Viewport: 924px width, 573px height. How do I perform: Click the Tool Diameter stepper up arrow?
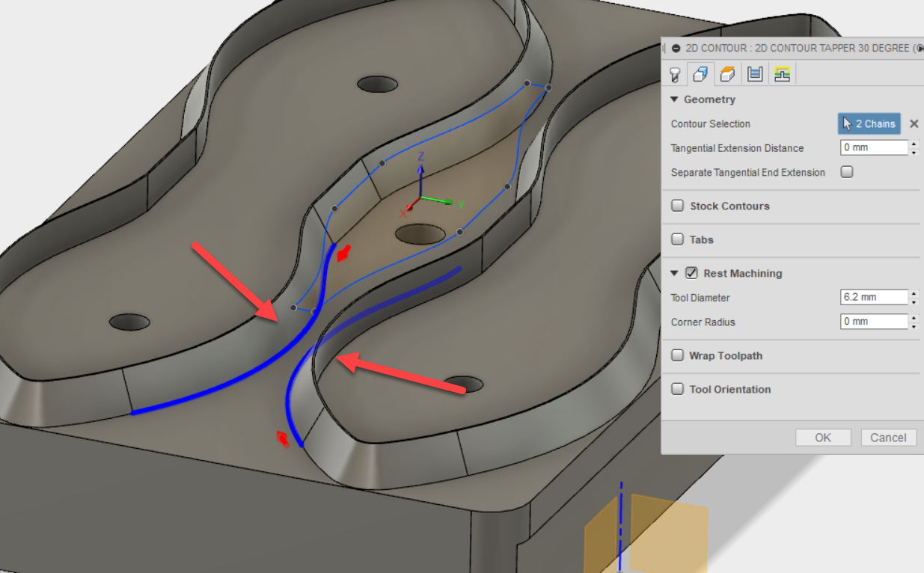pyautogui.click(x=914, y=294)
